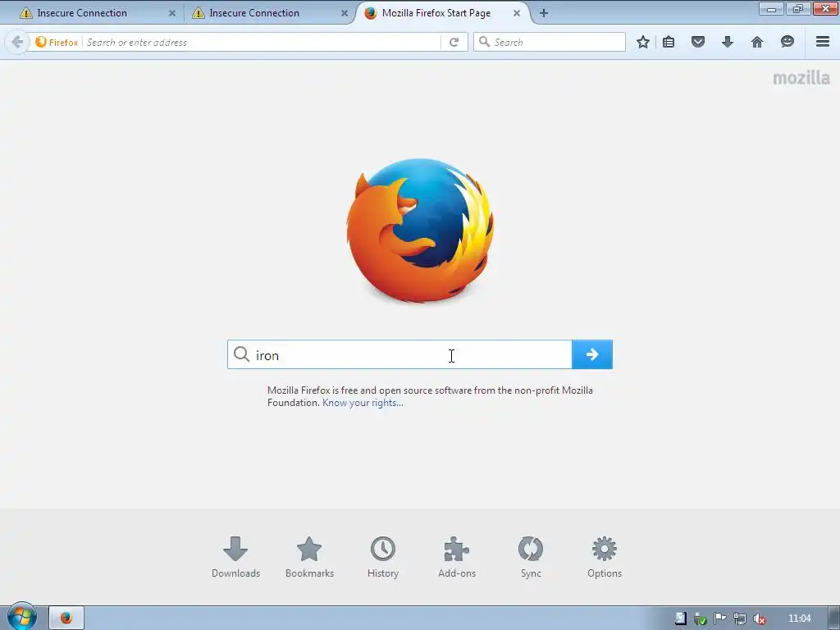Submit the iron search with the blue arrow
Screen dimensions: 840x630
(x=592, y=354)
